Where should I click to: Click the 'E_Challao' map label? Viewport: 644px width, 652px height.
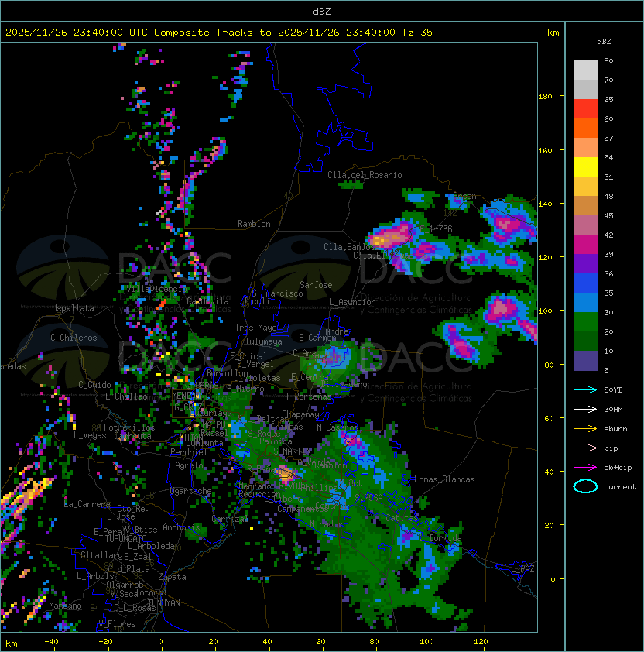click(x=126, y=396)
